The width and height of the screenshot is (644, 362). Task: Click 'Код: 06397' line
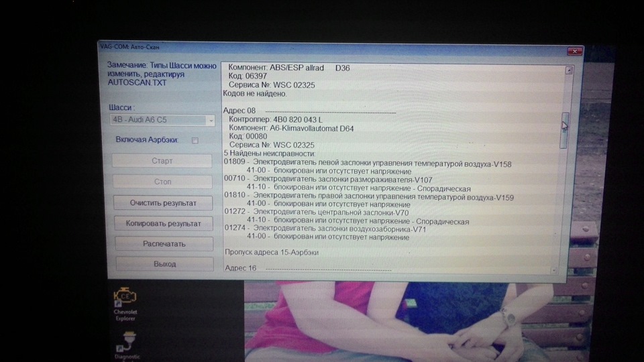click(x=248, y=76)
